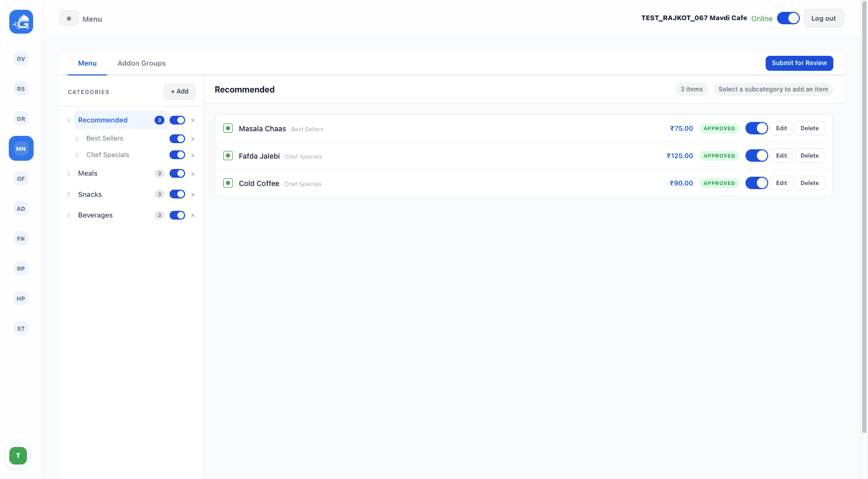Toggle the hamburger sidebar menu button
This screenshot has height=479, width=868.
(x=69, y=19)
